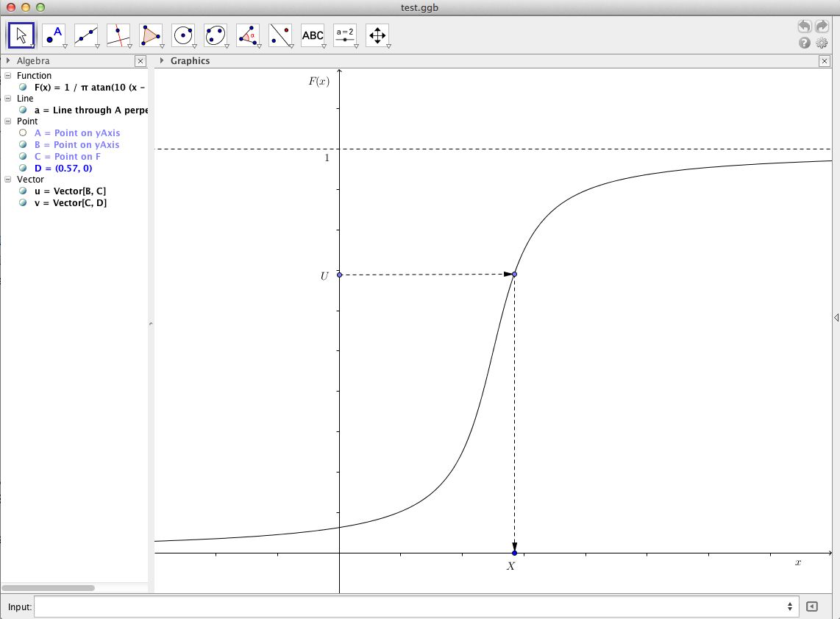Select the New Point tool
This screenshot has height=619, width=840.
(x=54, y=35)
